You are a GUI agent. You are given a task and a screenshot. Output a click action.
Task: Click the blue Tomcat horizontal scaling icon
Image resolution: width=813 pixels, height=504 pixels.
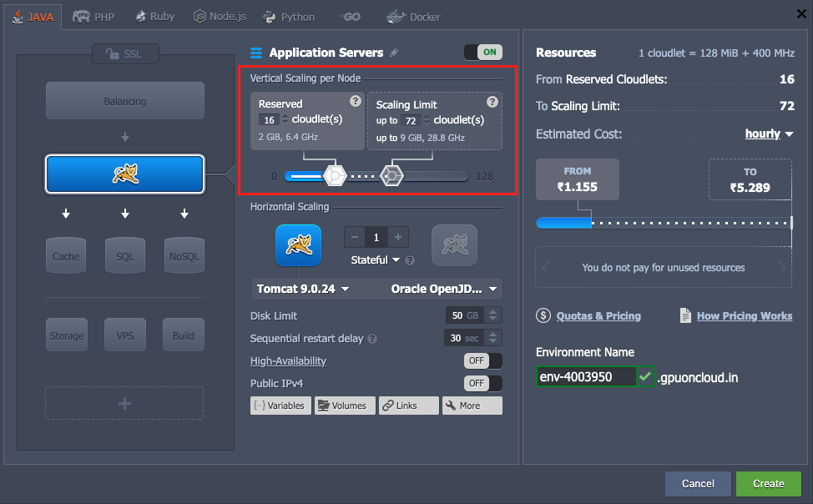coord(298,245)
